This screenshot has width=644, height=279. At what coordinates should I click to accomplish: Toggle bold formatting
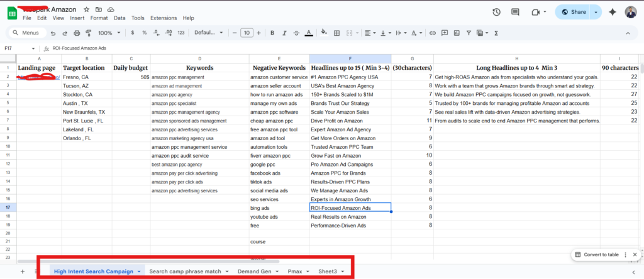click(272, 33)
